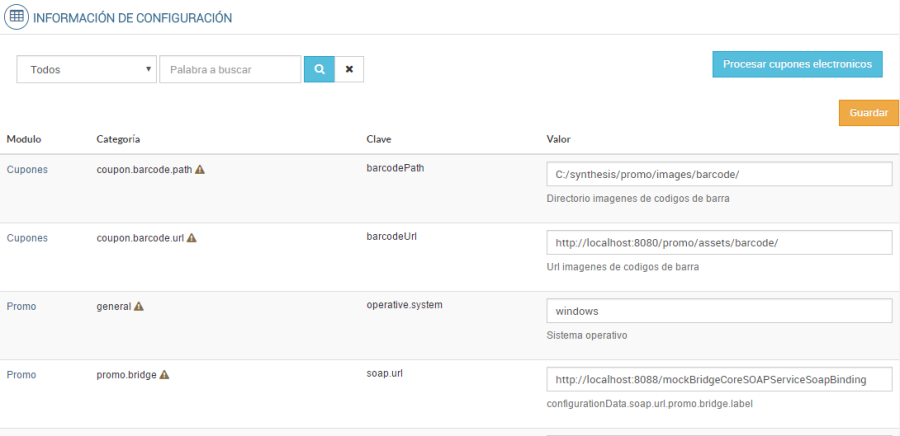Screen dimensions: 900x436
Task: Click warning icon next to coupon.barcode.path
Action: click(x=200, y=170)
